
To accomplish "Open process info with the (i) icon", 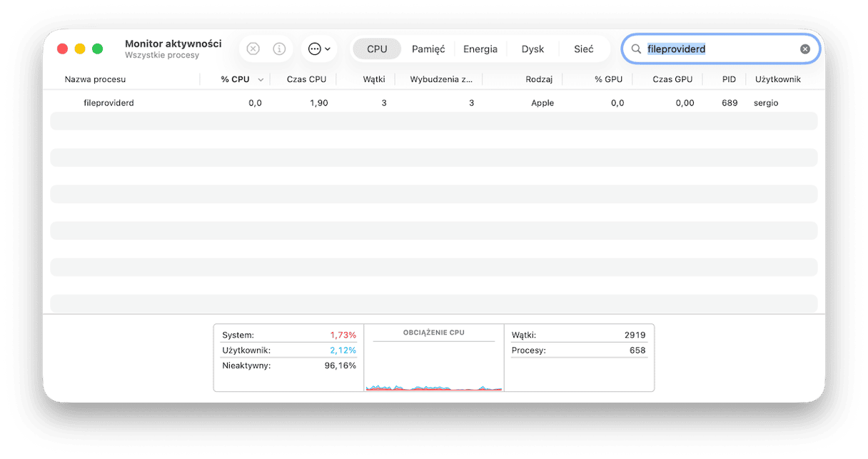I will click(279, 49).
